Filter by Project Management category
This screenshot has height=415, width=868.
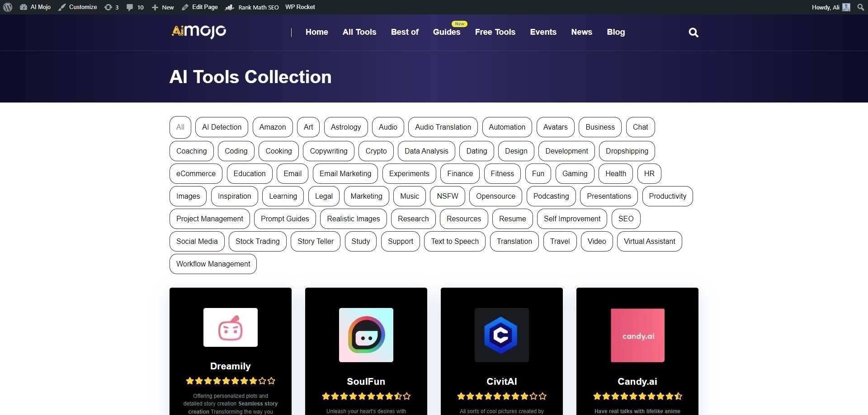click(x=210, y=219)
